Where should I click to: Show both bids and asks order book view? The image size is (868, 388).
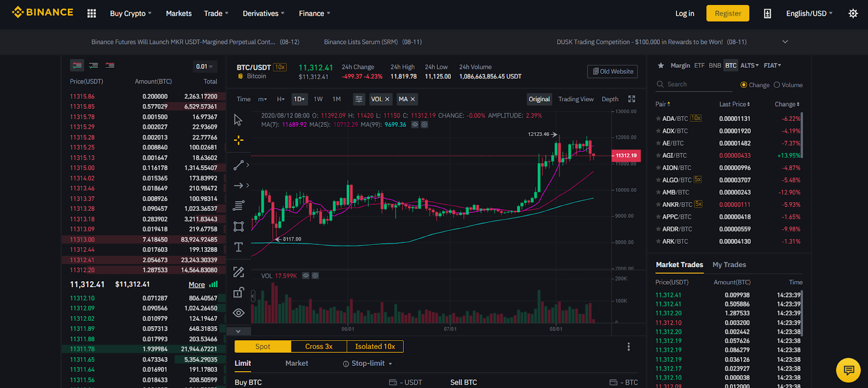coord(77,66)
